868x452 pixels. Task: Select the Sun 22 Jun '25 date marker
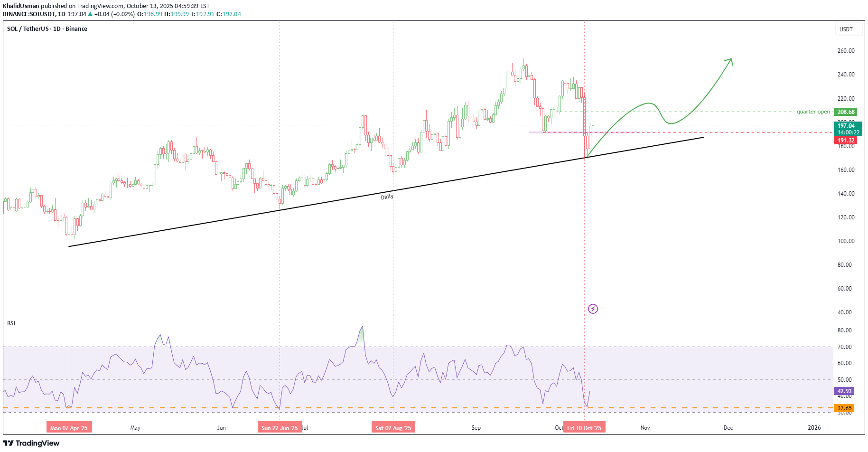[x=280, y=428]
